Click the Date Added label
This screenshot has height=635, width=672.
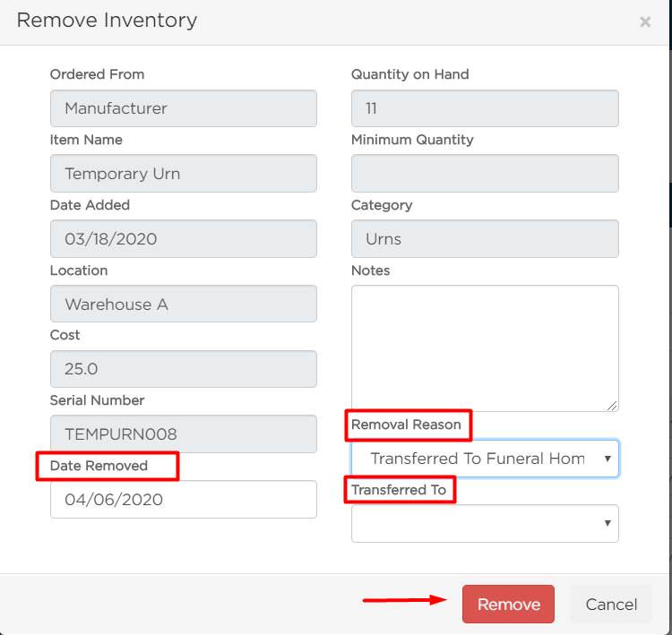click(x=90, y=205)
